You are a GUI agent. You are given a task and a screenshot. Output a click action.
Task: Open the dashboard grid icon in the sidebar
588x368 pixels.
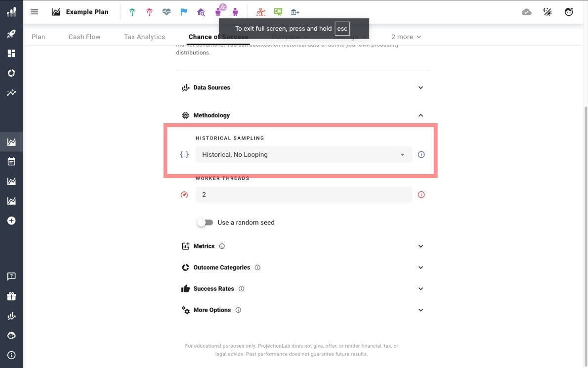tap(11, 53)
